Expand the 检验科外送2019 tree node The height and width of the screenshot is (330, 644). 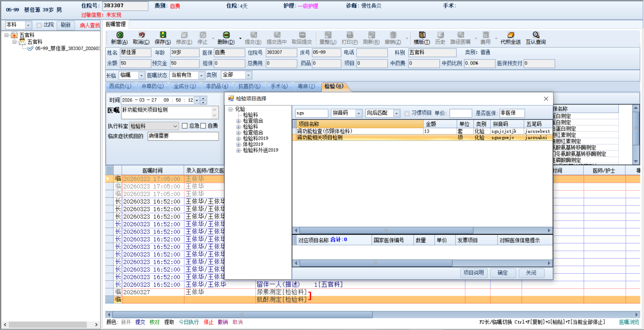(238, 150)
